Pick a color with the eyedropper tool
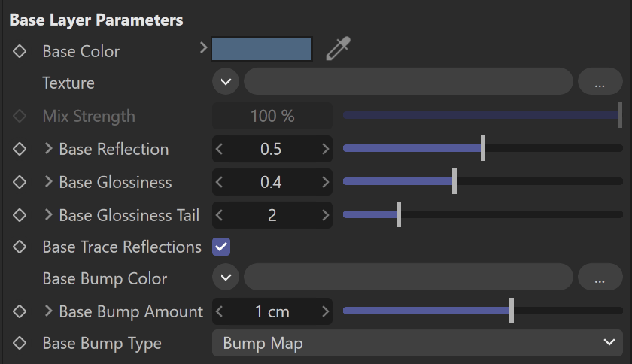Viewport: 632px width, 364px height. (x=338, y=49)
